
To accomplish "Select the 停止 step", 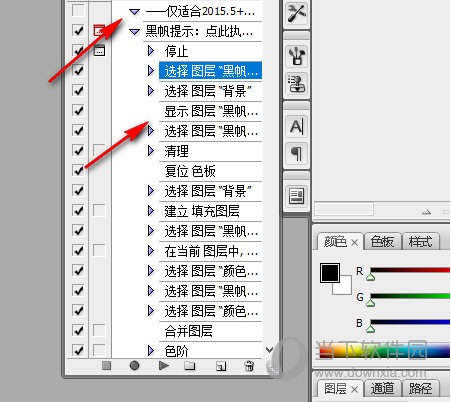I will tap(211, 51).
